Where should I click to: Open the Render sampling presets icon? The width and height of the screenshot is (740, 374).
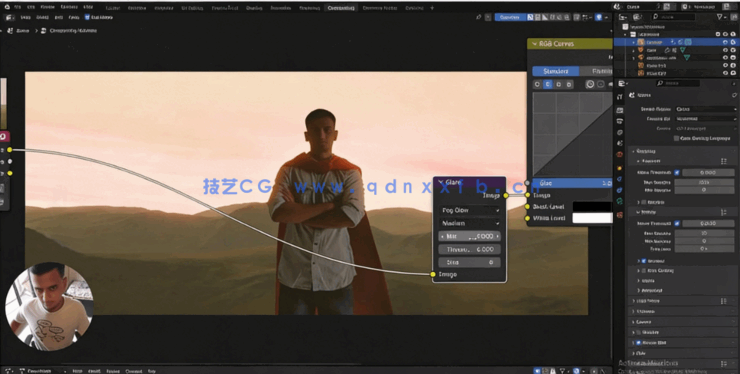[724, 212]
